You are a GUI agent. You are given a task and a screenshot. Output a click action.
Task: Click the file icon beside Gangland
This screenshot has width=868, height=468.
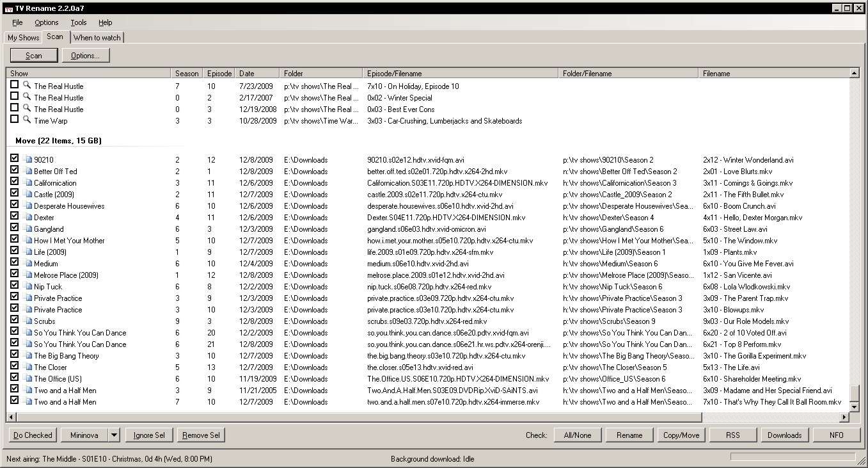click(x=28, y=229)
